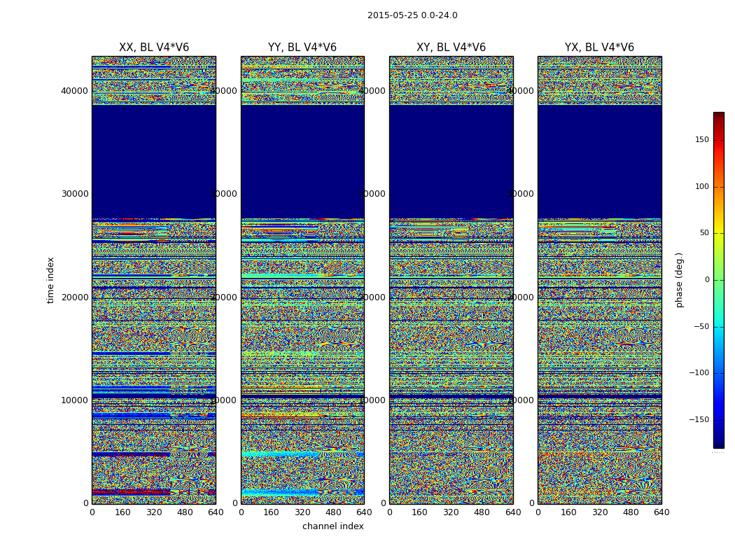Click the XX phase waterfall plot
Viewport: 735px width, 560px height.
154,280
